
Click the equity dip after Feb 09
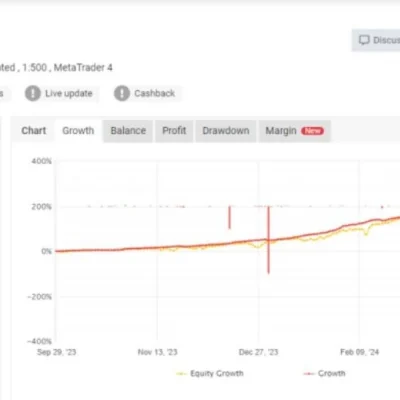366,232
